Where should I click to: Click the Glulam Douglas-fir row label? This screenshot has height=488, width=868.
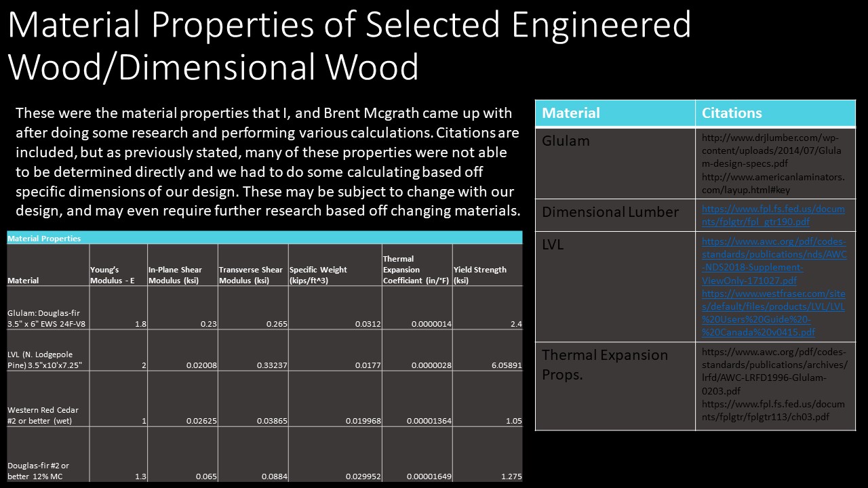coord(47,318)
